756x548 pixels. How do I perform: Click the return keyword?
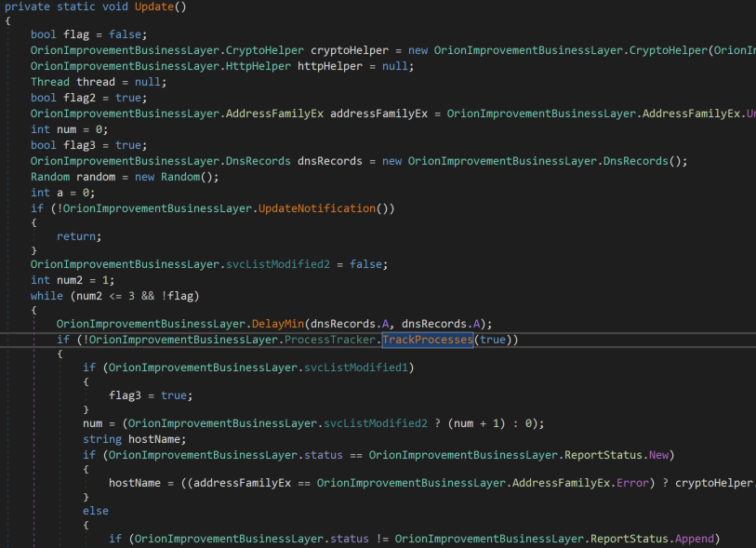pyautogui.click(x=76, y=236)
